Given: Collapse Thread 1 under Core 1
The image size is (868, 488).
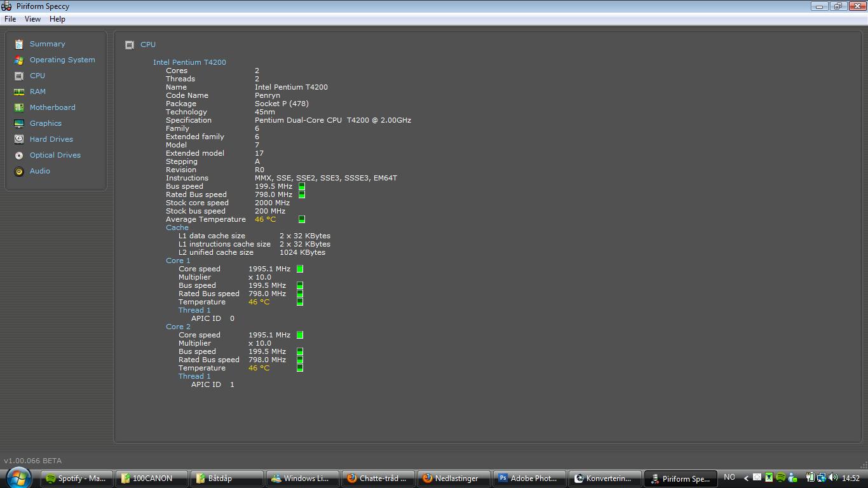Looking at the screenshot, I should 194,310.
